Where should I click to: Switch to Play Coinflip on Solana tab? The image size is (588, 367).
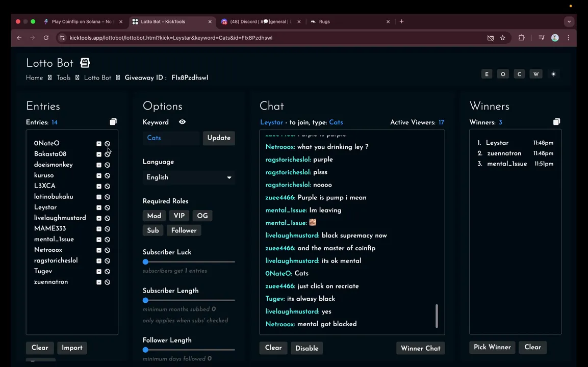click(82, 22)
